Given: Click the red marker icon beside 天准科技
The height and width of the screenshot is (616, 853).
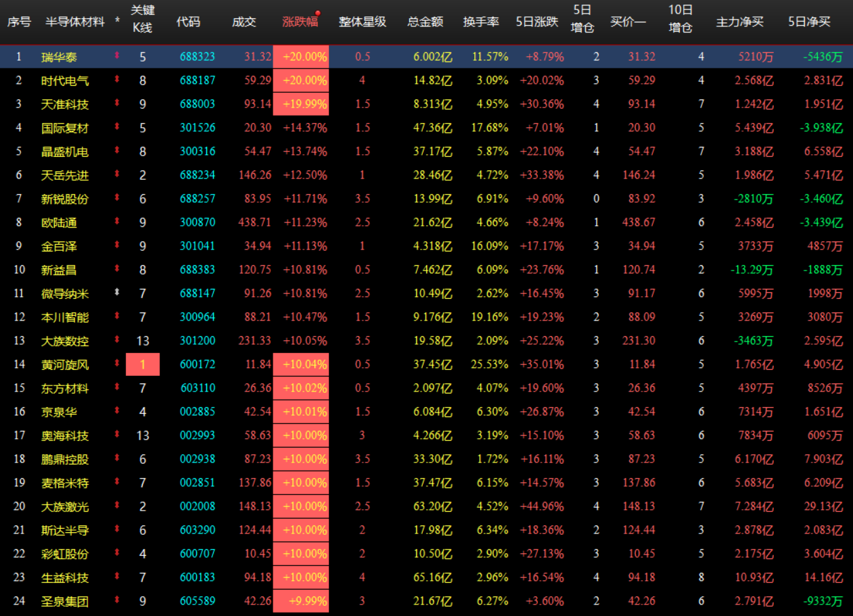Looking at the screenshot, I should [117, 104].
